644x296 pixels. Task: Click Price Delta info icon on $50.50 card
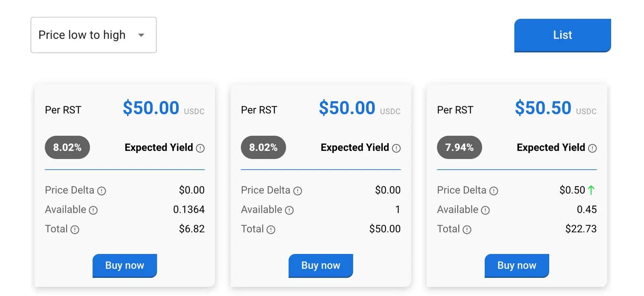pyautogui.click(x=493, y=191)
